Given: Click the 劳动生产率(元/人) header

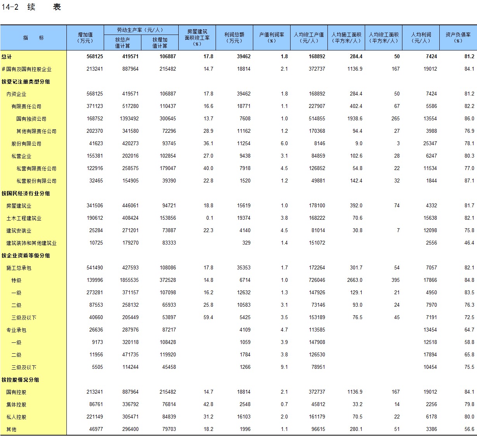Looking at the screenshot, I should [141, 30].
